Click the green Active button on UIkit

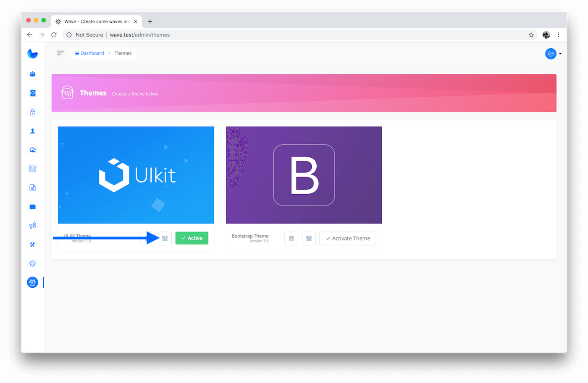pyautogui.click(x=192, y=238)
